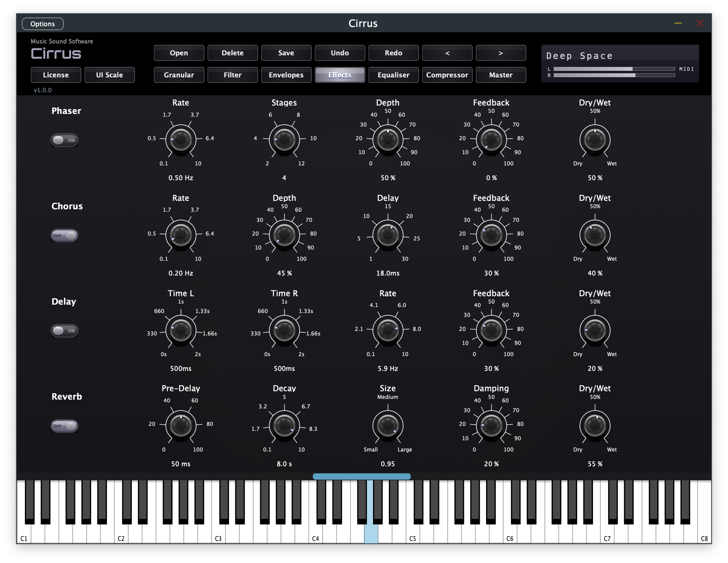728x563 pixels.
Task: Click the Reverb Size knob
Action: [388, 426]
